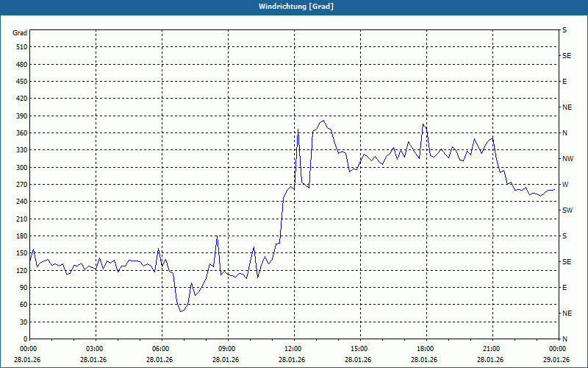Click the 06:00 time axis label
This screenshot has height=368, width=588.
coord(159,349)
